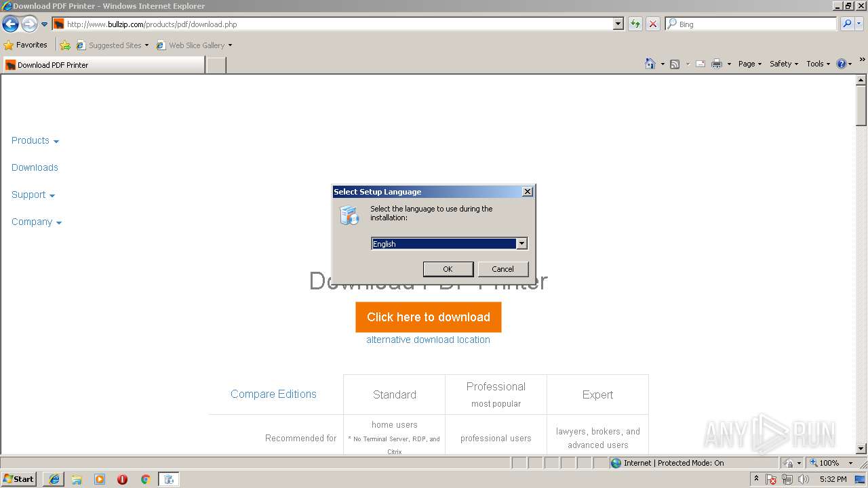
Task: Select the Download PDF Printer tab
Action: [103, 65]
